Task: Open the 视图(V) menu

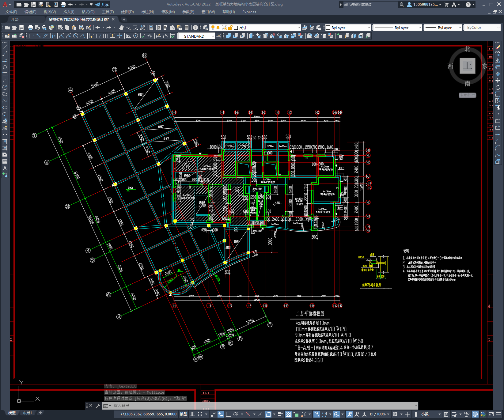Action: (x=50, y=12)
